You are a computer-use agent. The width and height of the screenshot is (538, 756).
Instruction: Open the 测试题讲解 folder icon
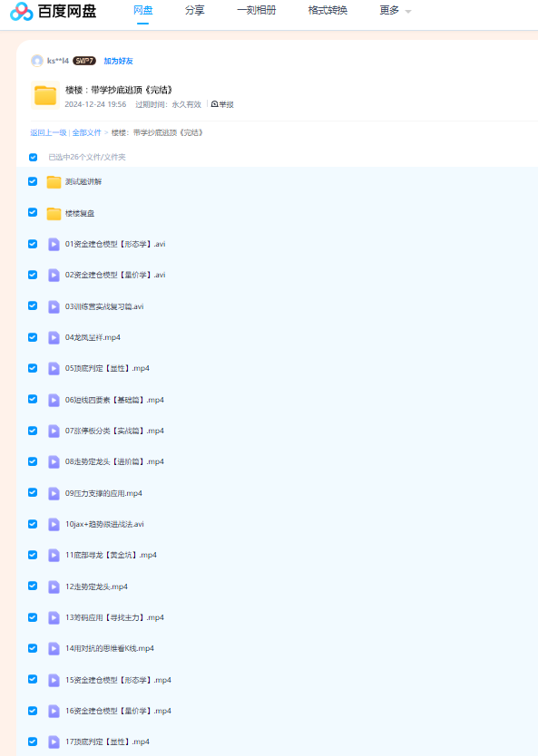[x=54, y=182]
